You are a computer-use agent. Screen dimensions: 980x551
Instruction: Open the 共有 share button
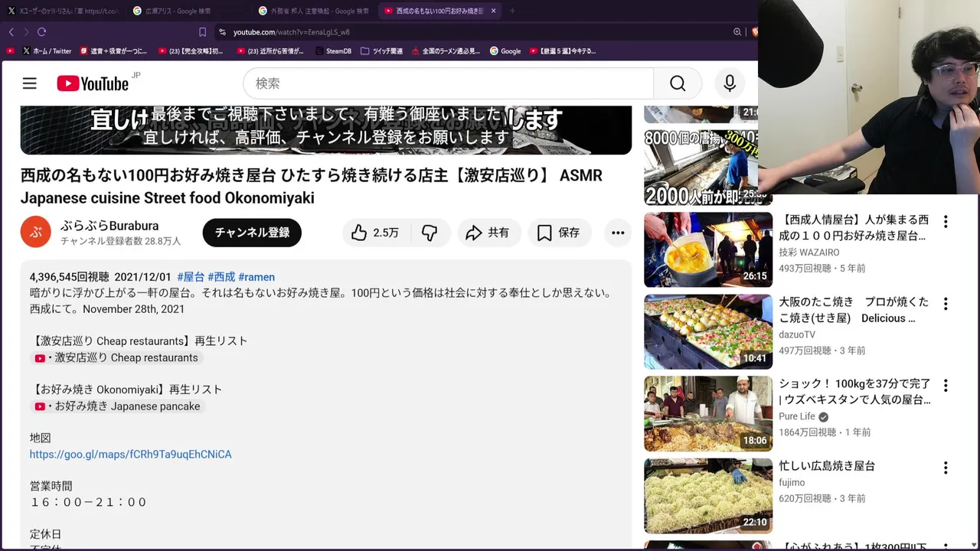(x=488, y=233)
